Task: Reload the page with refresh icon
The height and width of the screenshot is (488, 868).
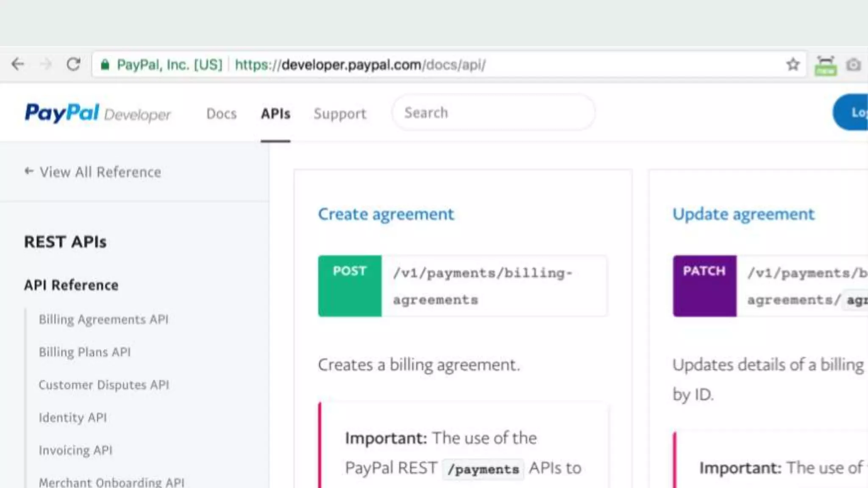Action: coord(73,64)
